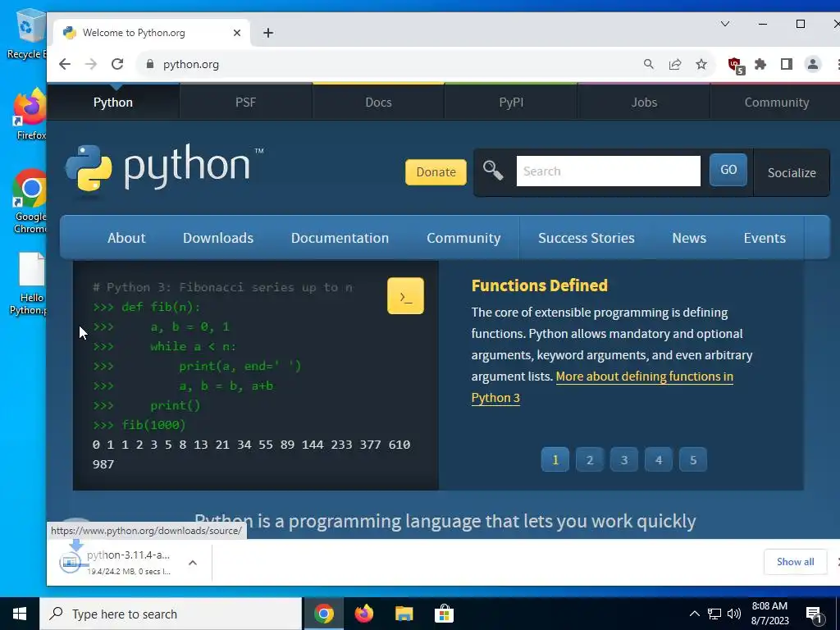The width and height of the screenshot is (840, 630).
Task: Select the PSF top-bar tab
Action: click(x=246, y=103)
